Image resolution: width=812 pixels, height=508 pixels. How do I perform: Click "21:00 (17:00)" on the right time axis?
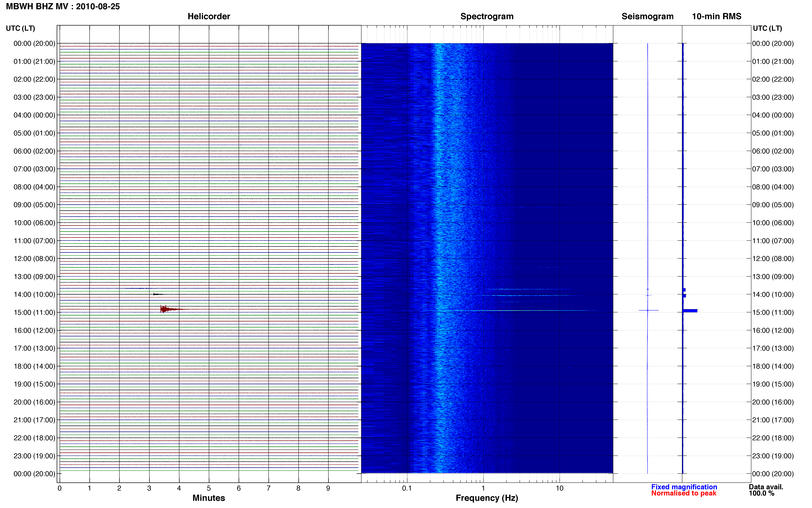pyautogui.click(x=773, y=420)
